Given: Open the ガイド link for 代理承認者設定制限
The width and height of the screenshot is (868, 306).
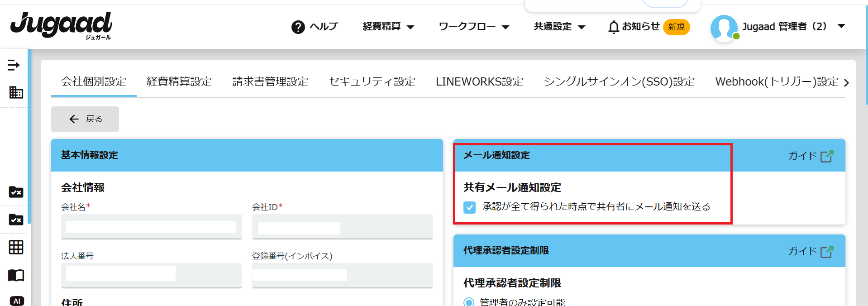Looking at the screenshot, I should pos(810,252).
